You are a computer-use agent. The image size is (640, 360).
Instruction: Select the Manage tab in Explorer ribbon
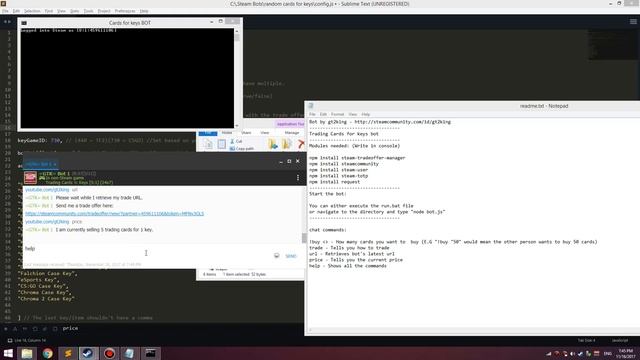292,133
